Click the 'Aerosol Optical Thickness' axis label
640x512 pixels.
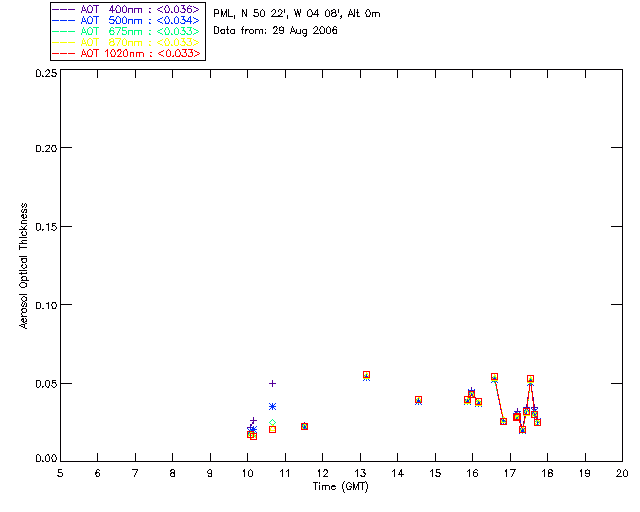(x=24, y=266)
